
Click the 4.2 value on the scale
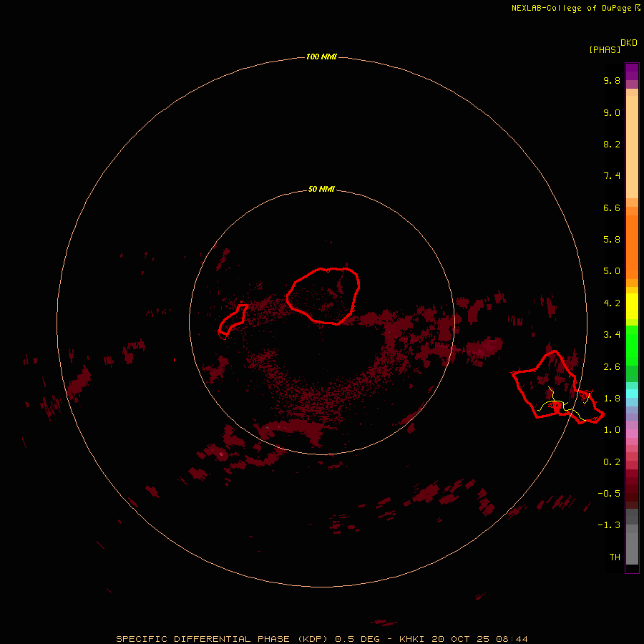(x=612, y=303)
